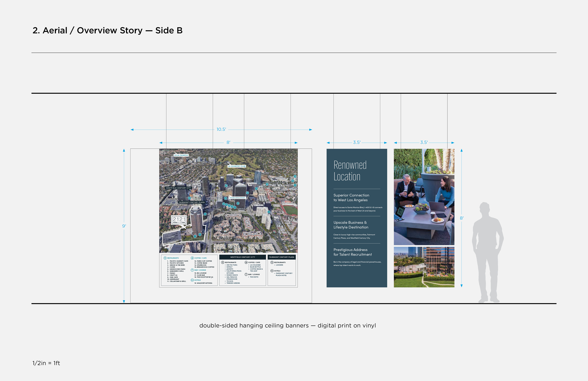Click 'Cellar Bar & Grill' list entry
The width and height of the screenshot is (588, 381).
coord(178,281)
